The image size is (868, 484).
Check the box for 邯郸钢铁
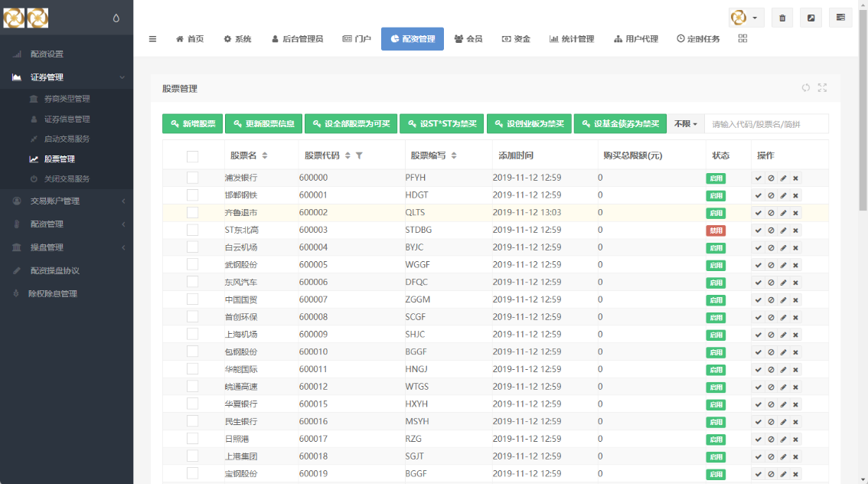192,195
